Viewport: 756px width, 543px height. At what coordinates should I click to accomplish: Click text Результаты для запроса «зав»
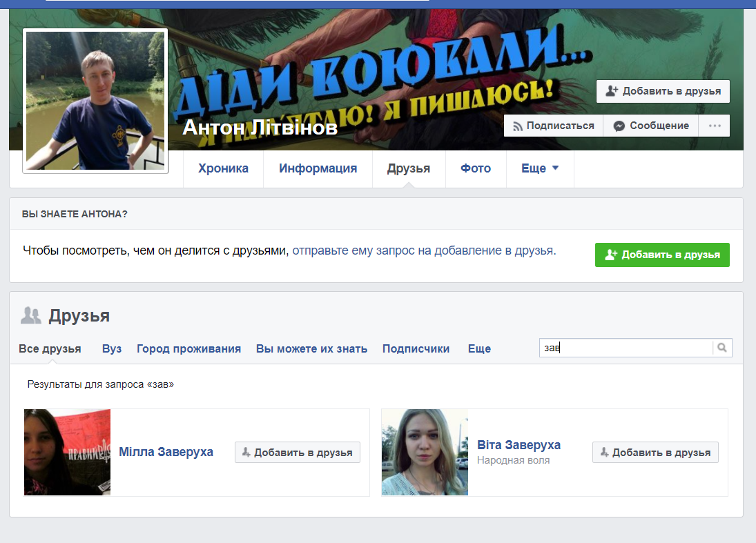[100, 384]
